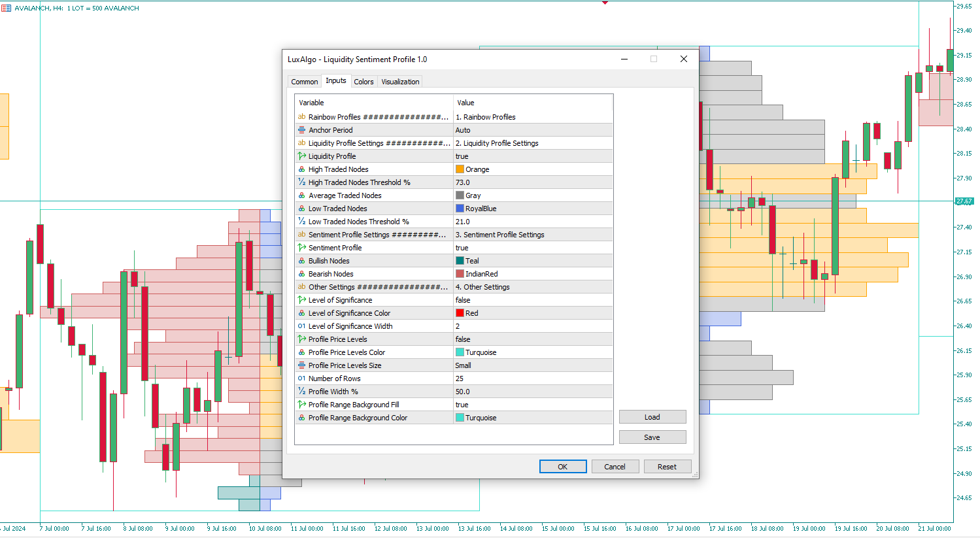Screen dimensions: 980x538
Task: Open Profile Price Levels Size Small dropdown
Action: click(x=532, y=365)
